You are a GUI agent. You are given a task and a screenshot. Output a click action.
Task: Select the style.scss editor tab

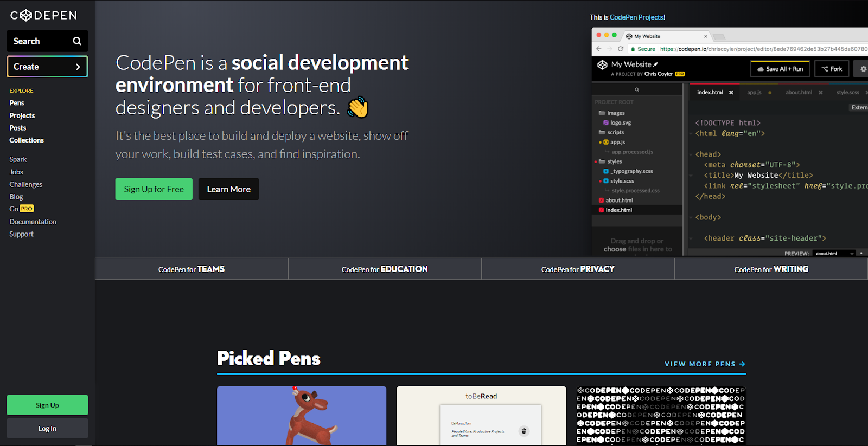point(847,92)
